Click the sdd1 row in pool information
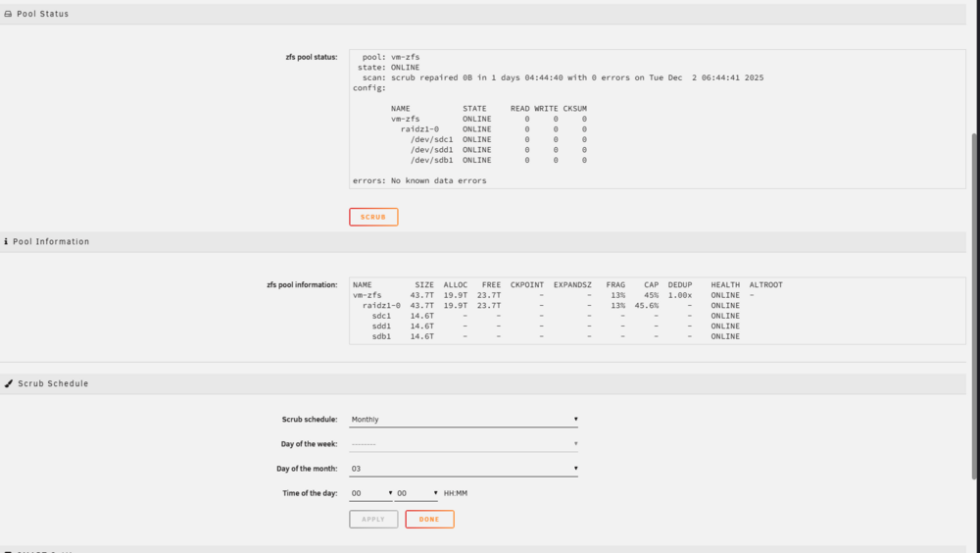The width and height of the screenshot is (980, 553). tap(546, 326)
